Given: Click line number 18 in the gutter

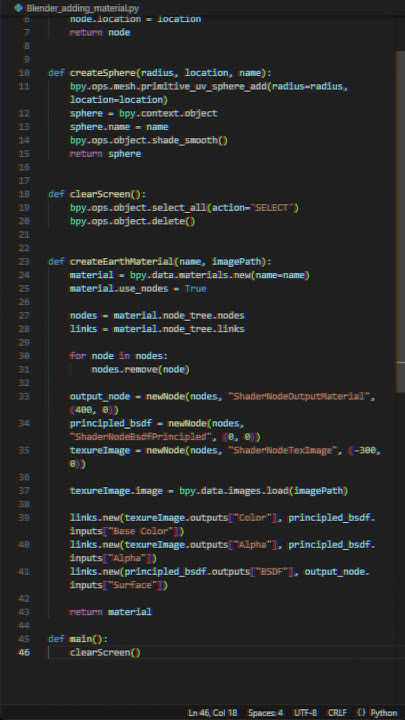Looking at the screenshot, I should pos(24,194).
